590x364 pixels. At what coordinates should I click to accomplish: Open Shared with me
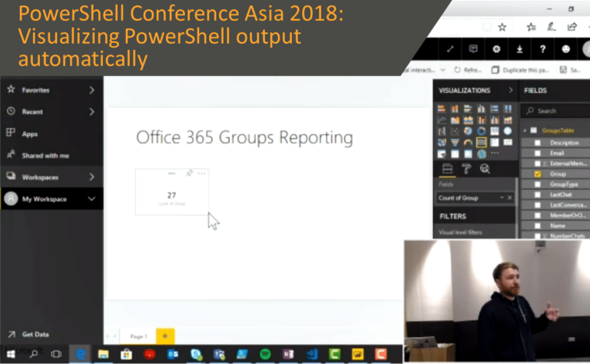(x=45, y=156)
